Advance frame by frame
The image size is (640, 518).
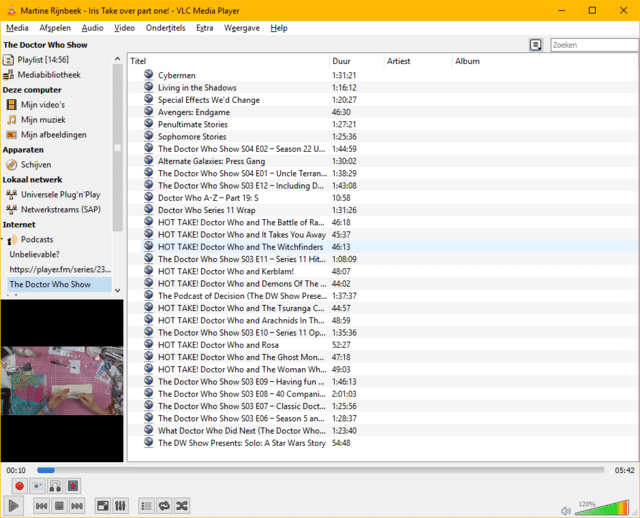coord(73,486)
